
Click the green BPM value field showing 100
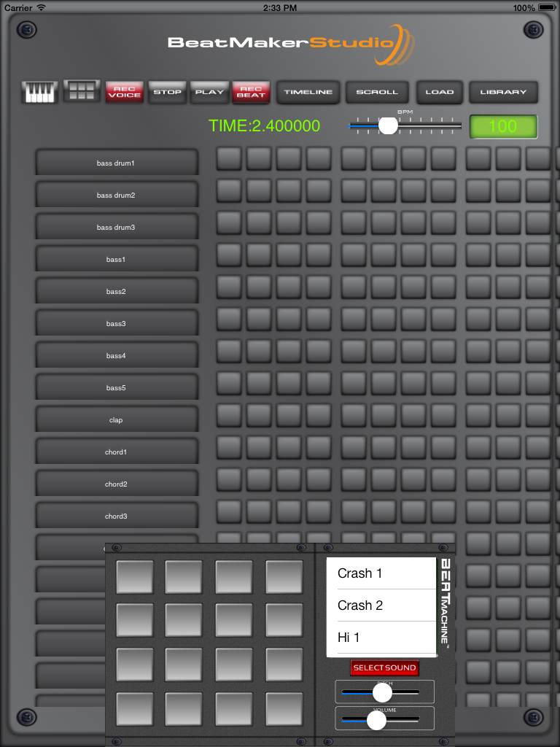[503, 127]
